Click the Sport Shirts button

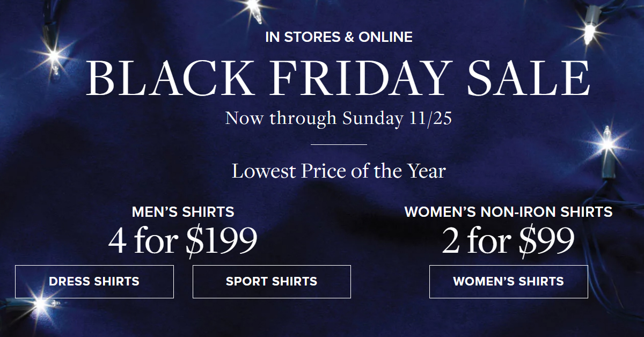(272, 281)
